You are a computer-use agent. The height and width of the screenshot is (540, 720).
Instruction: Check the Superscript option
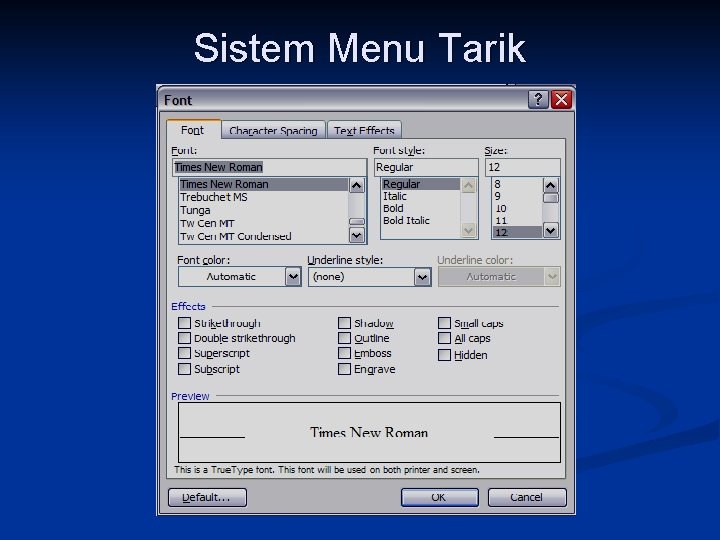click(x=185, y=353)
